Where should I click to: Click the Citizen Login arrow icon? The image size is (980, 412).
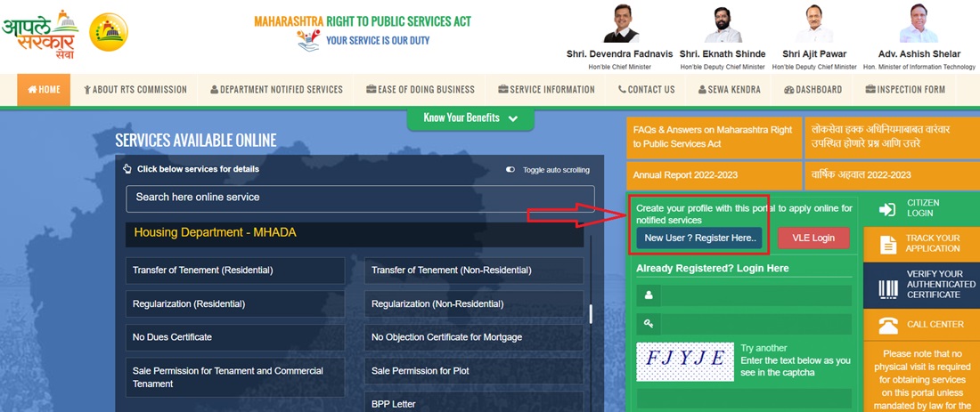click(886, 208)
